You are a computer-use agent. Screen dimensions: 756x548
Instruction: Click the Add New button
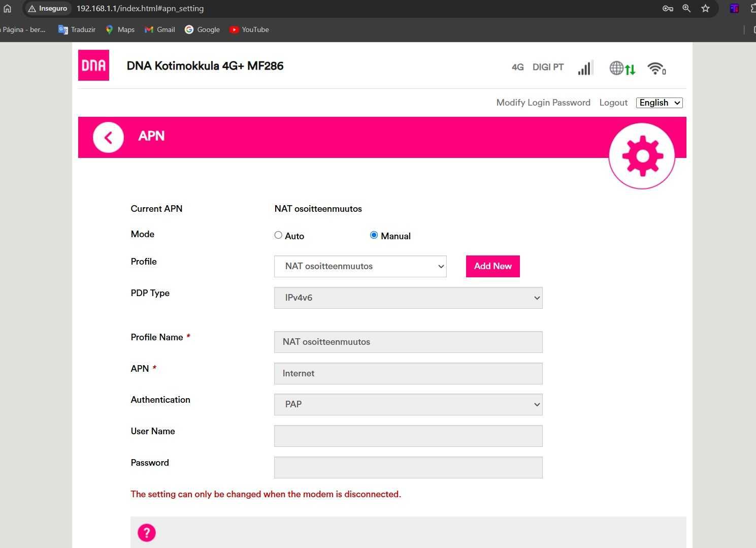(x=493, y=266)
